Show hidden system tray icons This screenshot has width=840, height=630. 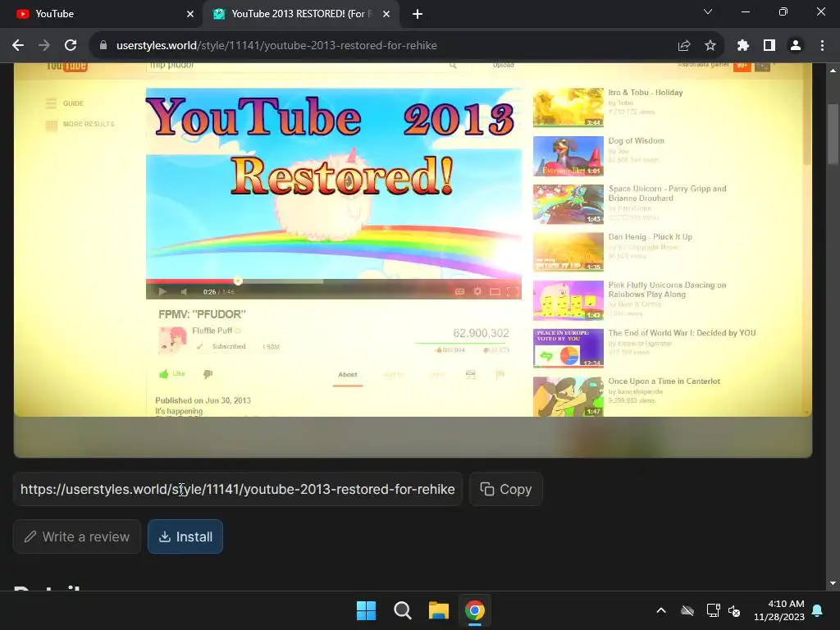point(661,610)
